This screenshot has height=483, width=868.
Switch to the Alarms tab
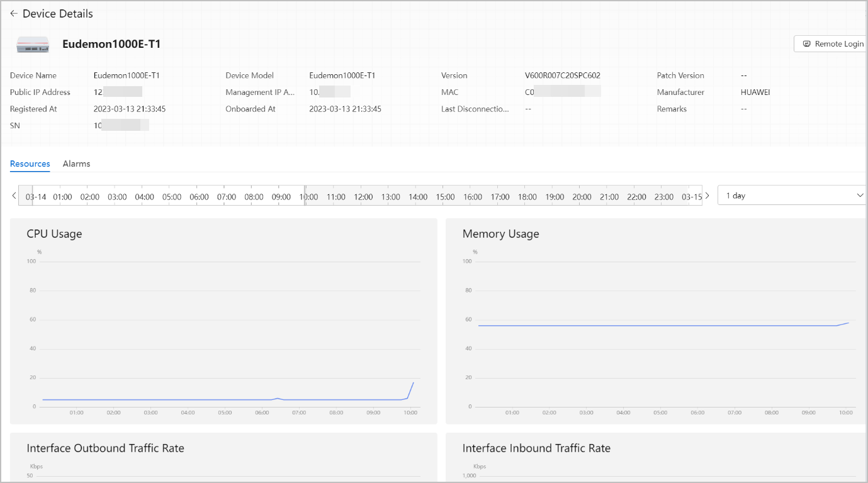click(x=76, y=164)
